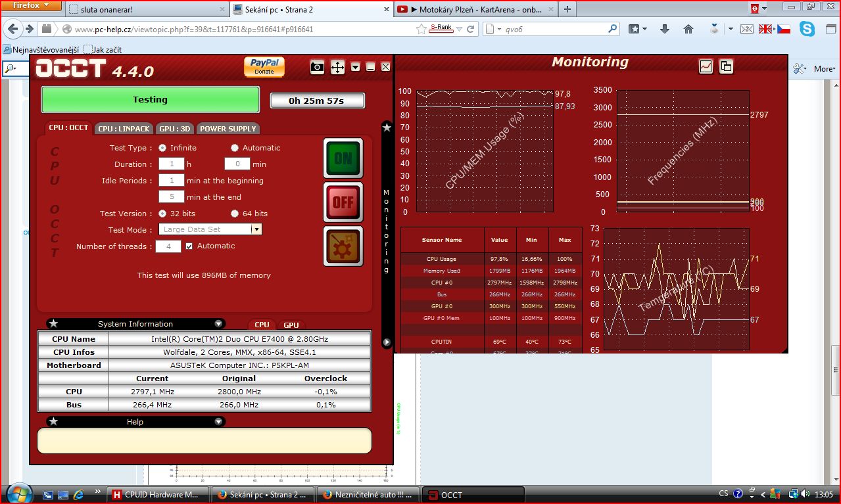
Task: Click the Monitoring windows layout icon
Action: pos(726,66)
